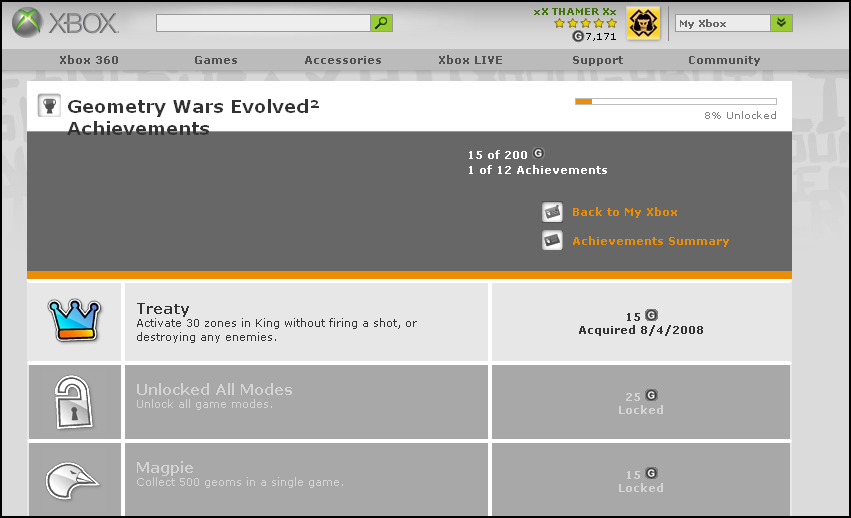Click the G icon in the Treaty row
Screen dimensions: 851x518
(x=651, y=315)
